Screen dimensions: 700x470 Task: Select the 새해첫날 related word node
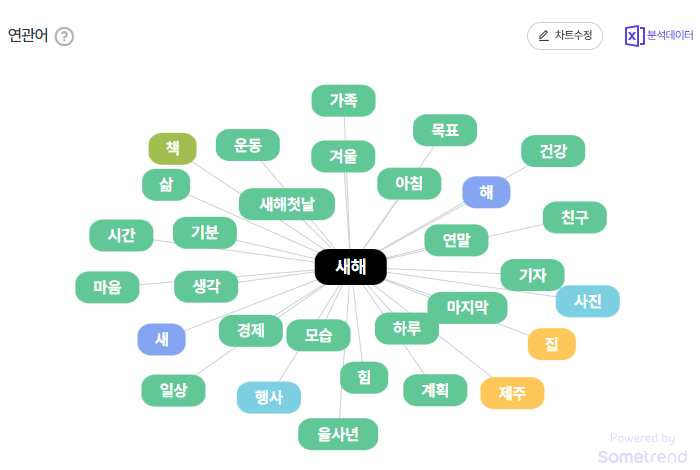pos(287,204)
